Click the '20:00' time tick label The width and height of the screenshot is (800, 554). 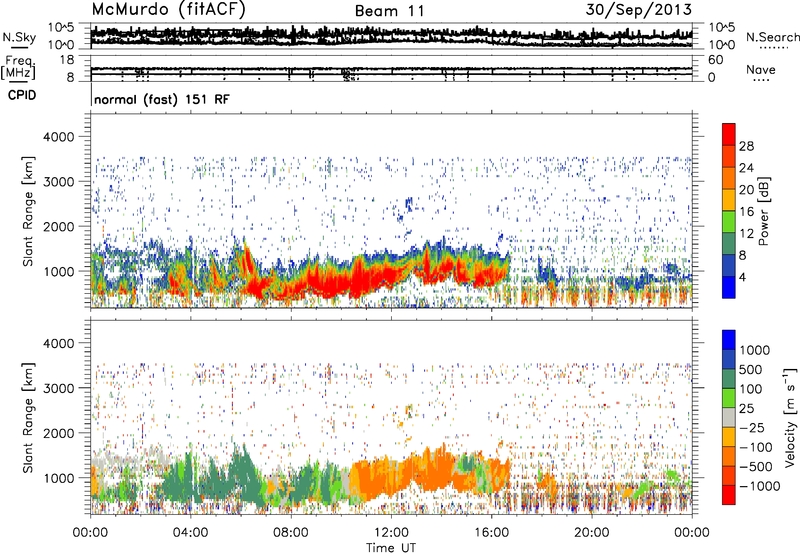591,533
